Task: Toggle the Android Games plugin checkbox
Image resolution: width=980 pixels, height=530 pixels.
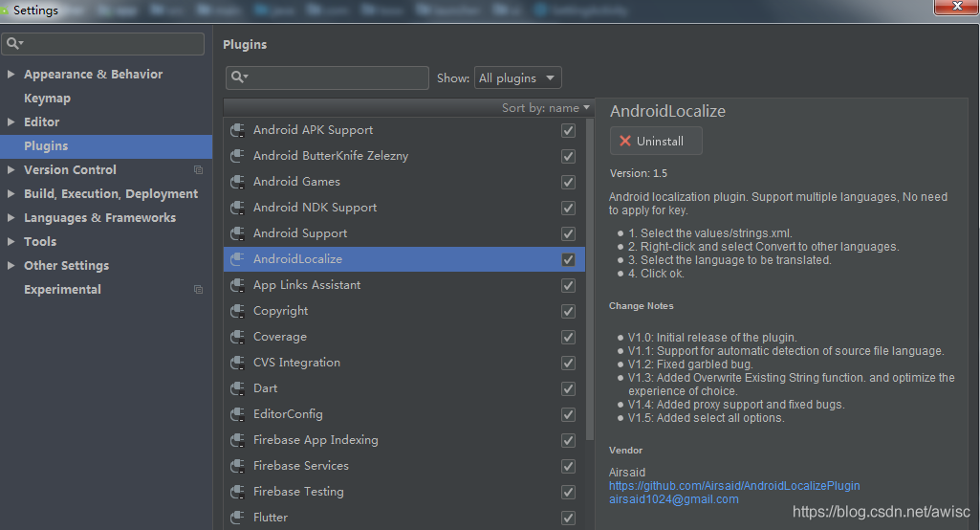Action: click(568, 182)
